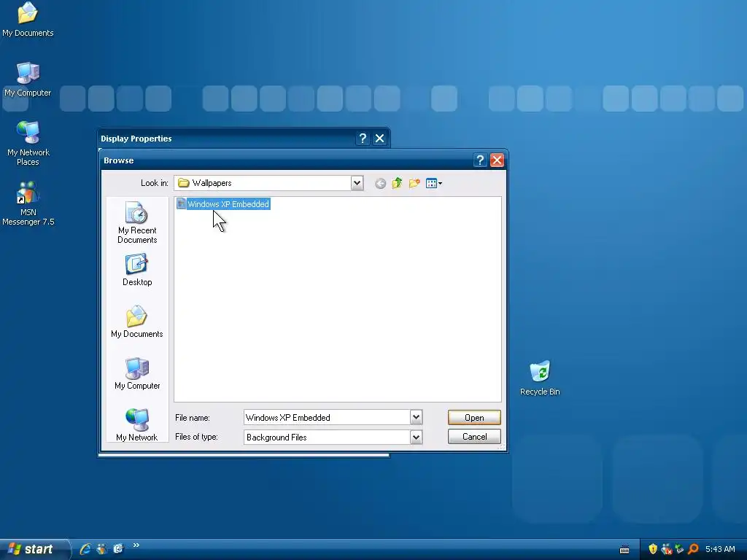The height and width of the screenshot is (560, 747).
Task: Create a new folder in Wallpapers
Action: point(414,183)
